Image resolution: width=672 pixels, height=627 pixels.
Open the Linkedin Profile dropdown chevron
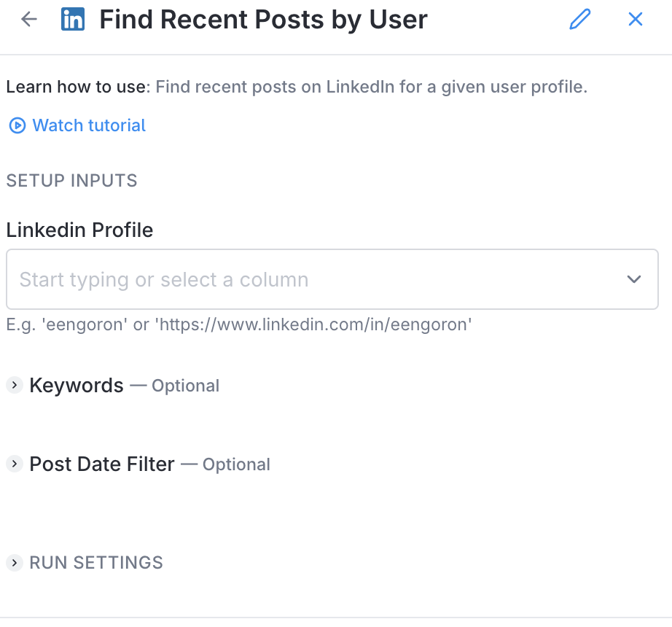(x=634, y=280)
